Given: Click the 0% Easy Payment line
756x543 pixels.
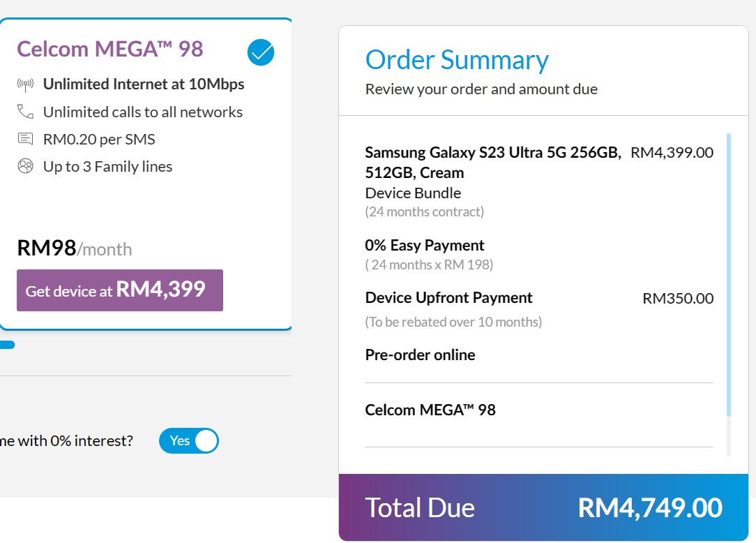Looking at the screenshot, I should coord(424,245).
